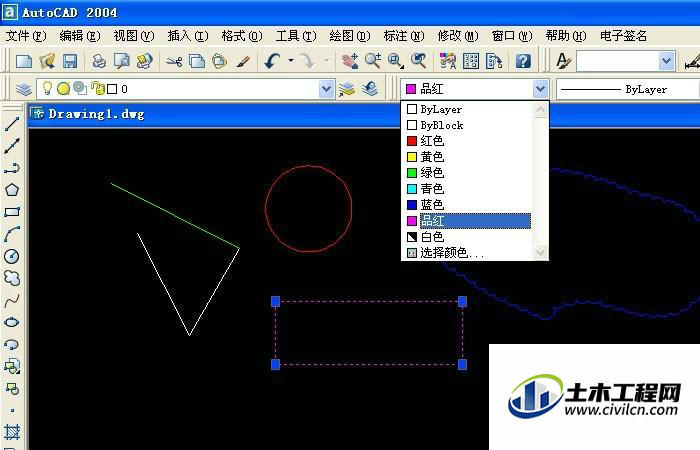The width and height of the screenshot is (700, 450).
Task: Activate the Pan Realtime hand icon
Action: 350,61
